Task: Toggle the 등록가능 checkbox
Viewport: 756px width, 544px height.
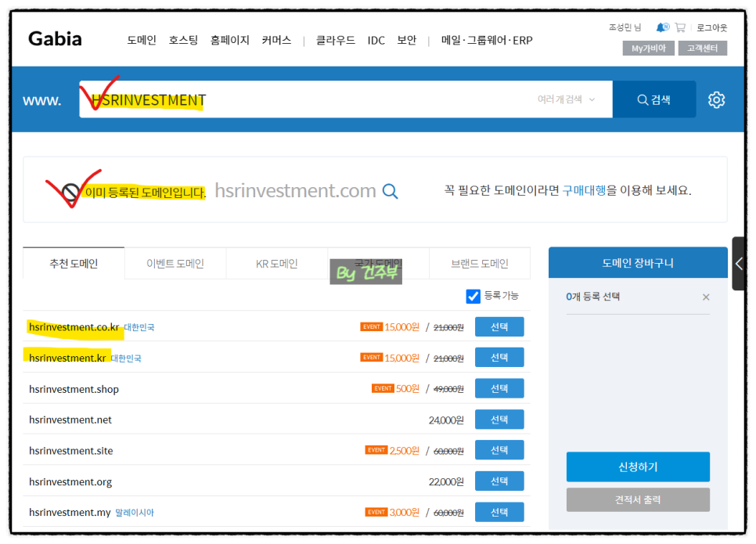Action: point(473,296)
